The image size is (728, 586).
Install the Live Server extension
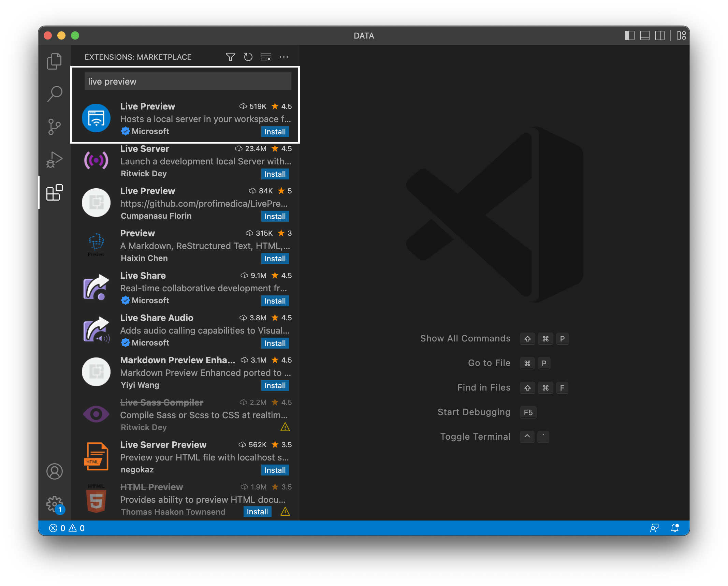tap(275, 174)
